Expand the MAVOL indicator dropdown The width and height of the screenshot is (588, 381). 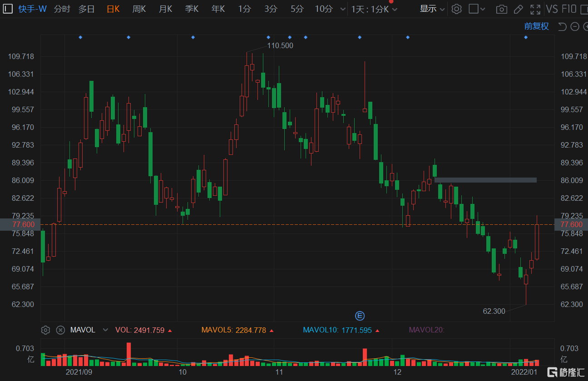click(x=105, y=330)
